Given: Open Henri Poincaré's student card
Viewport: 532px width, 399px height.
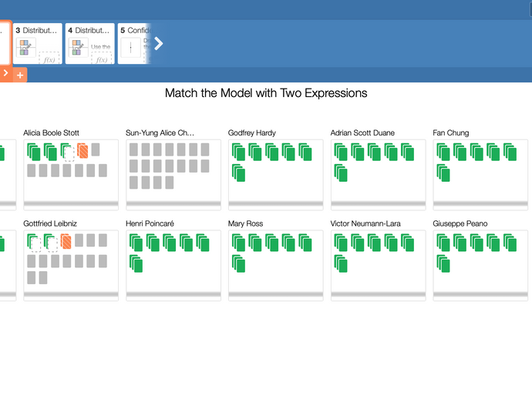Looking at the screenshot, I should click(x=173, y=266).
